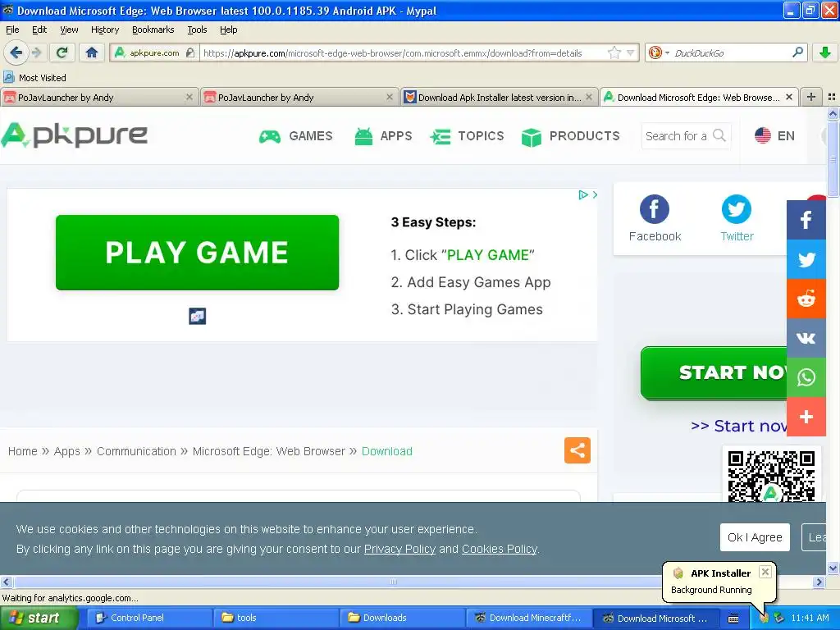Click the apkpure.com site identity badge

[154, 52]
